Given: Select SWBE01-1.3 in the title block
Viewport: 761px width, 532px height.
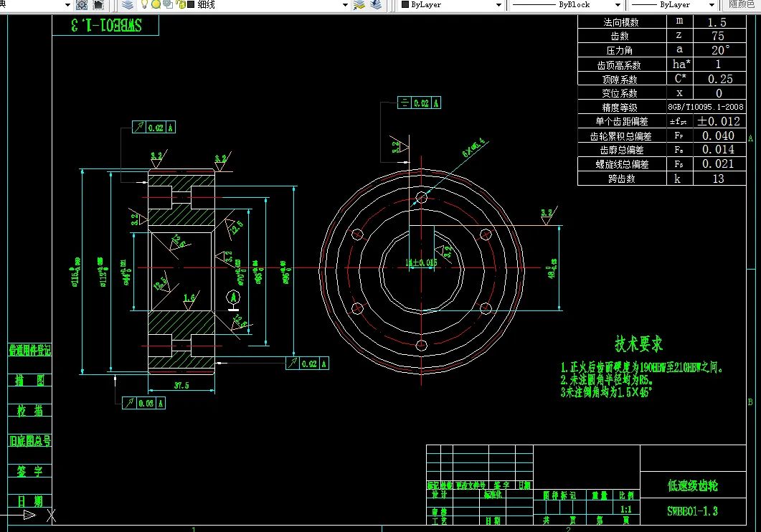Looking at the screenshot, I should (692, 511).
